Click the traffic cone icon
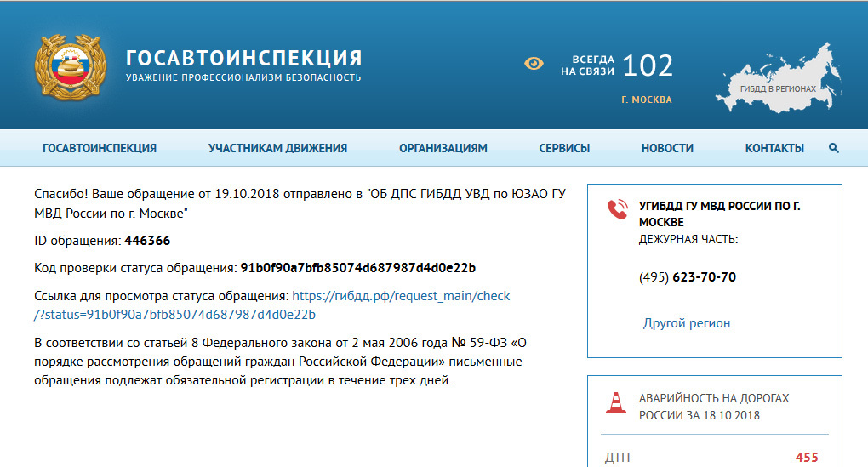This screenshot has width=868, height=467. pyautogui.click(x=615, y=402)
